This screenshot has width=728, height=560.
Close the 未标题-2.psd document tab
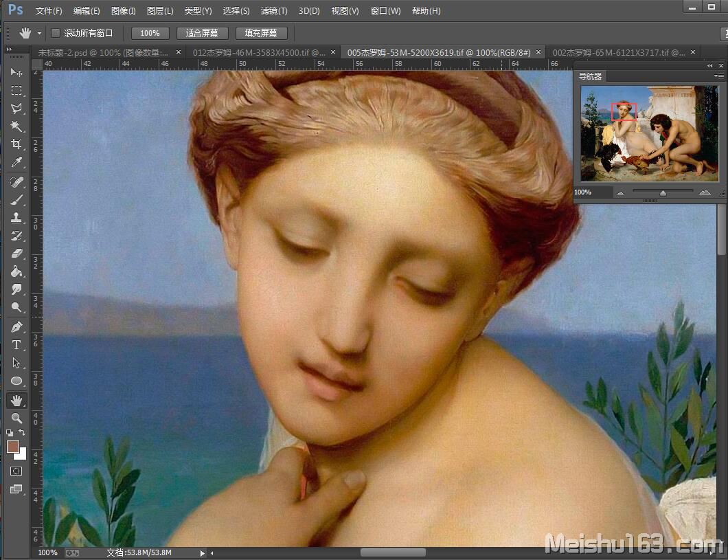pos(179,52)
